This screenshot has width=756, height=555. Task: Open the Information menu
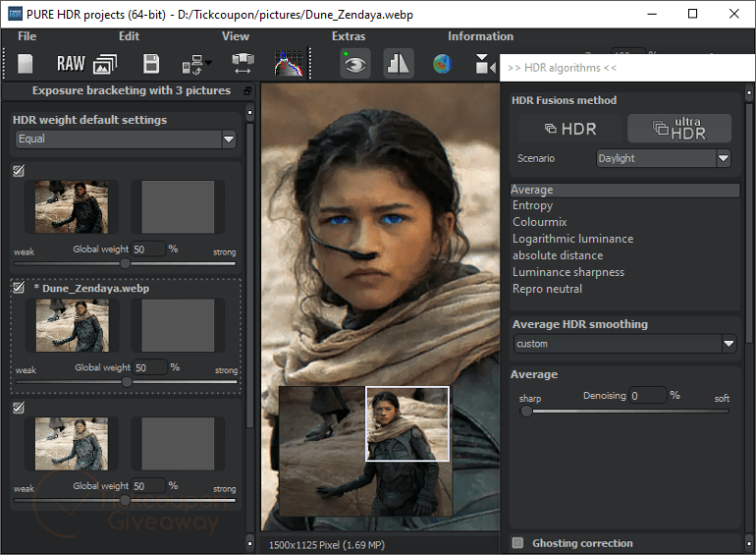click(x=480, y=36)
